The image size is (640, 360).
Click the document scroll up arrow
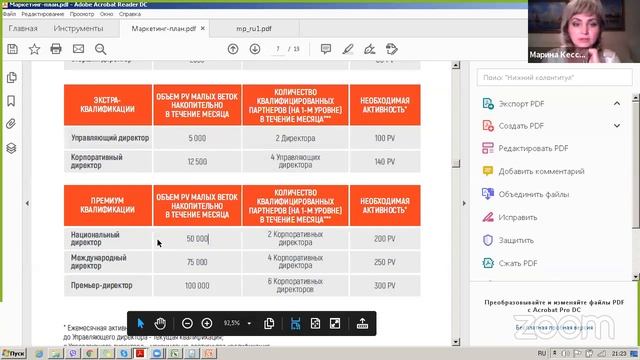(x=456, y=65)
